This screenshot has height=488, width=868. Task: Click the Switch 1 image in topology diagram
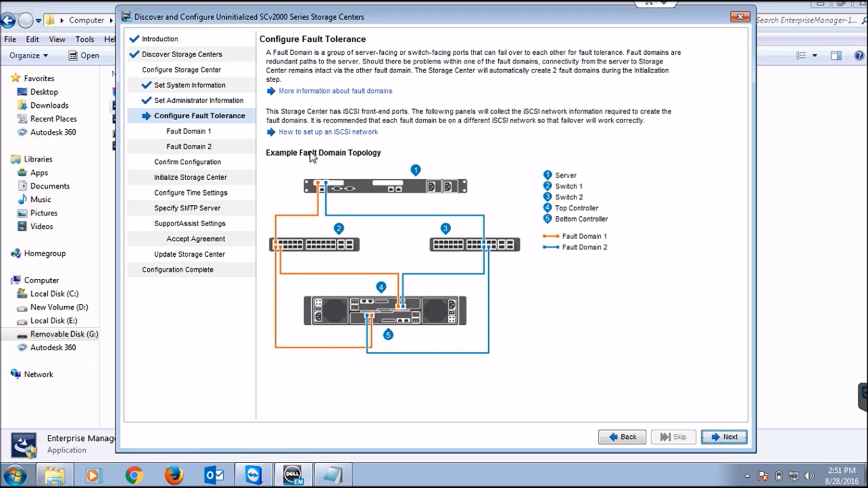315,244
